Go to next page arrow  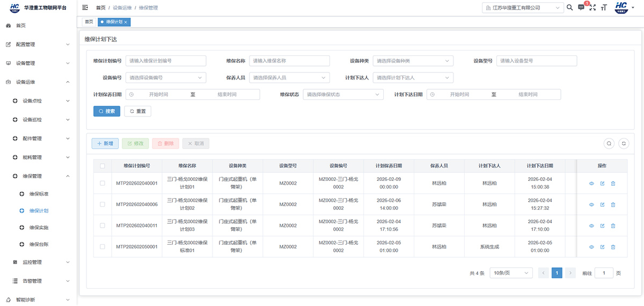570,273
